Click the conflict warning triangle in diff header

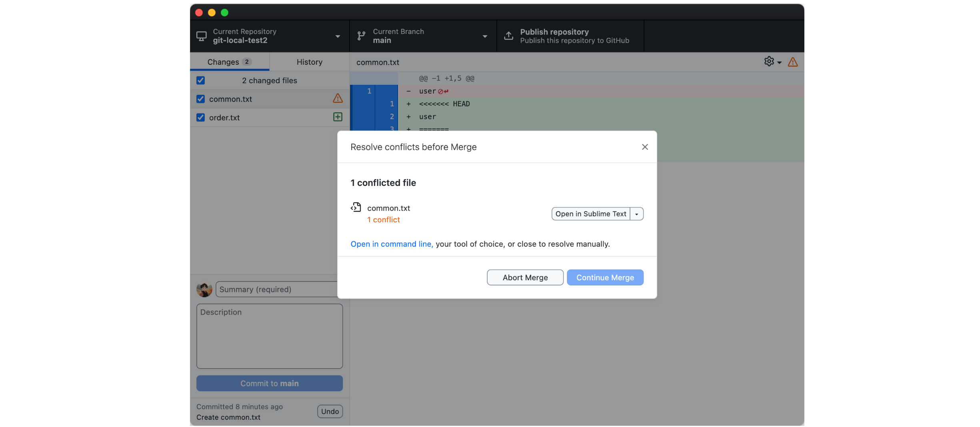click(792, 62)
